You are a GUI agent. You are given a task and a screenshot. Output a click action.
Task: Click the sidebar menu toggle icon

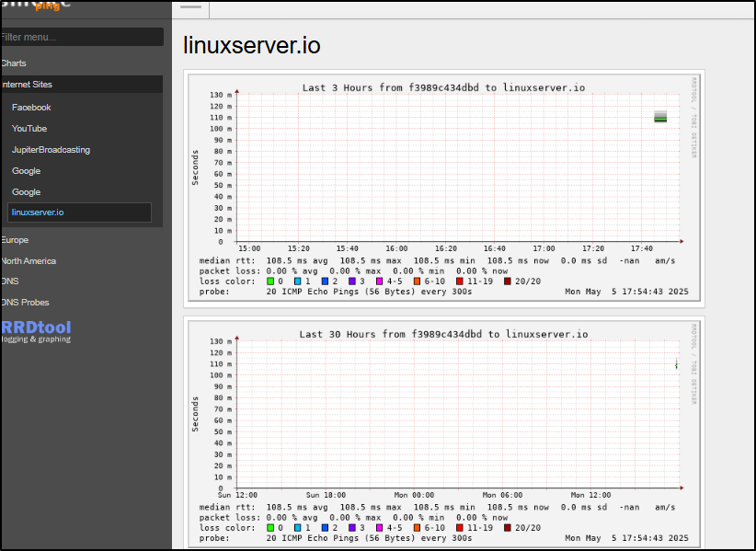pyautogui.click(x=190, y=8)
